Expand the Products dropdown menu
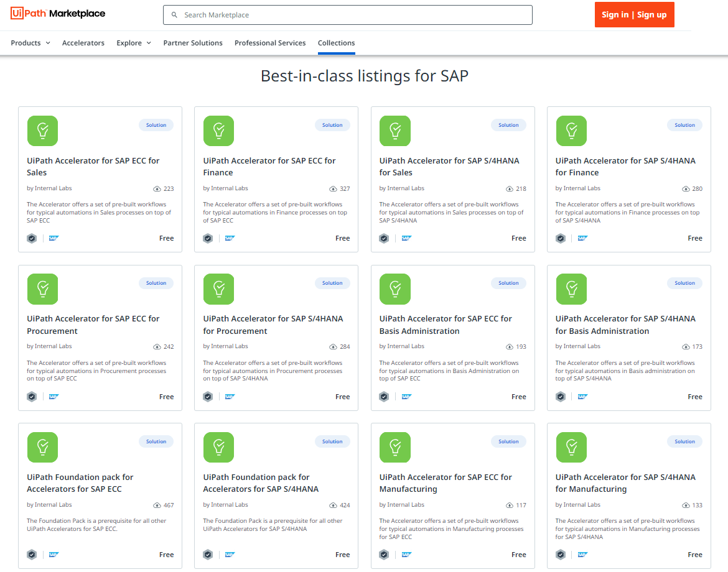This screenshot has height=572, width=728. pos(30,43)
